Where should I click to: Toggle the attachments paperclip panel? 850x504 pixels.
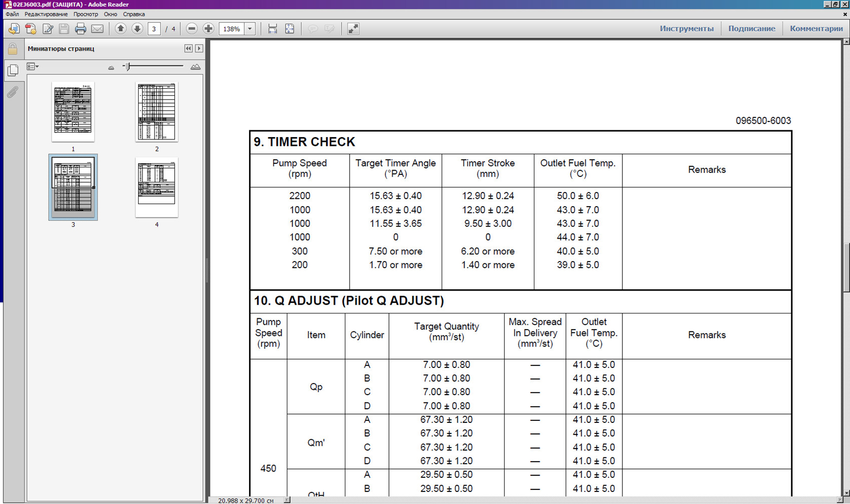13,92
